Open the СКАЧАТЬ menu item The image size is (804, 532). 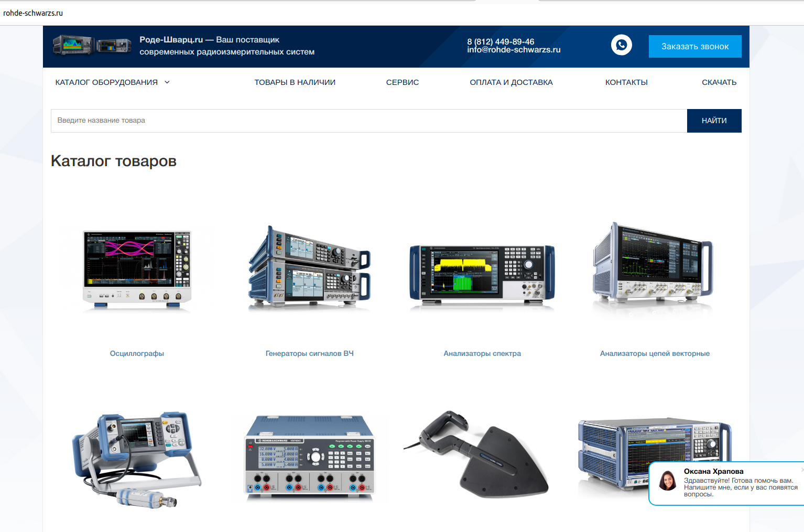coord(719,82)
